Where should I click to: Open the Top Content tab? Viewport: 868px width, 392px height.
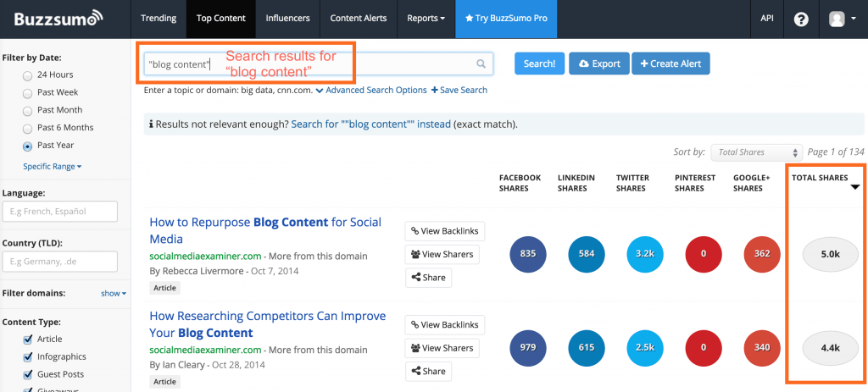(x=221, y=19)
